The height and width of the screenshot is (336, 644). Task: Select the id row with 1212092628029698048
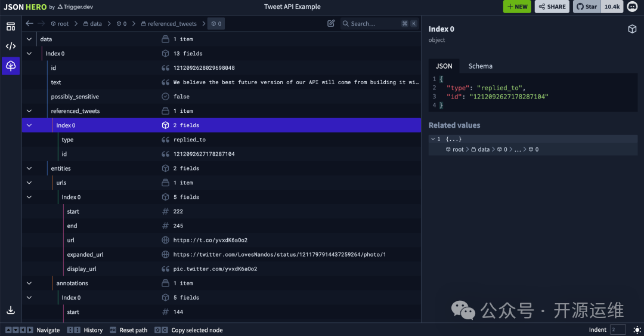222,68
